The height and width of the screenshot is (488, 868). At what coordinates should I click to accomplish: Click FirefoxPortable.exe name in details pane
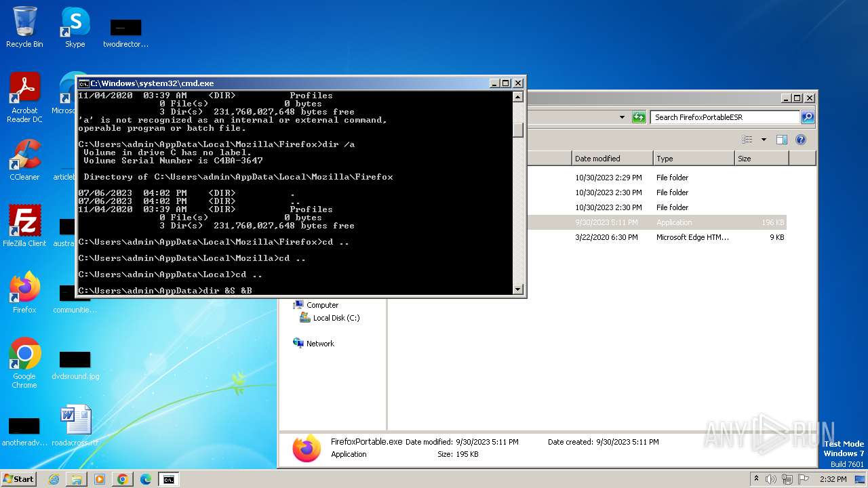[367, 442]
